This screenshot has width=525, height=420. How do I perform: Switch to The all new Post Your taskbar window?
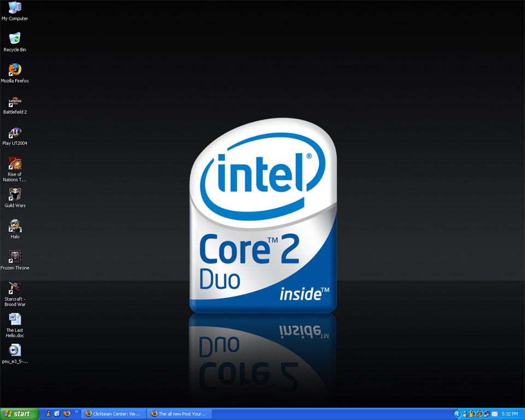(180, 414)
